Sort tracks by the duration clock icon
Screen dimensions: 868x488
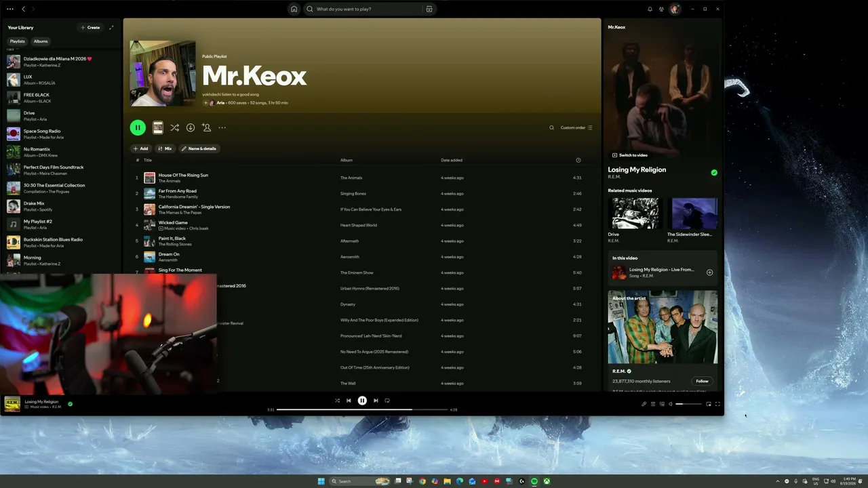578,160
